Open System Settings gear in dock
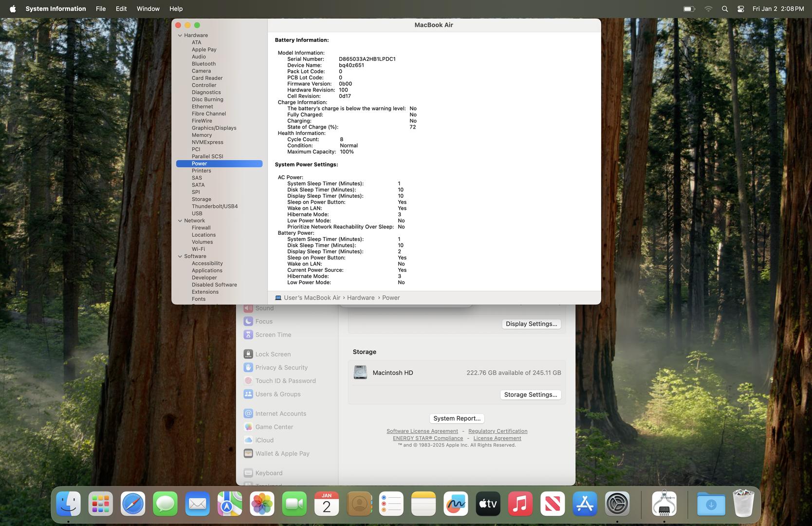 tap(617, 504)
